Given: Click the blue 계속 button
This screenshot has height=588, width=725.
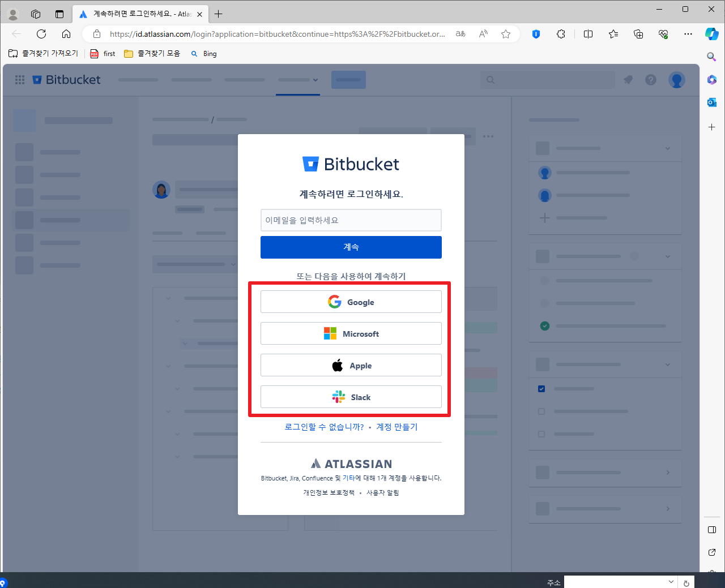Looking at the screenshot, I should click(x=351, y=247).
